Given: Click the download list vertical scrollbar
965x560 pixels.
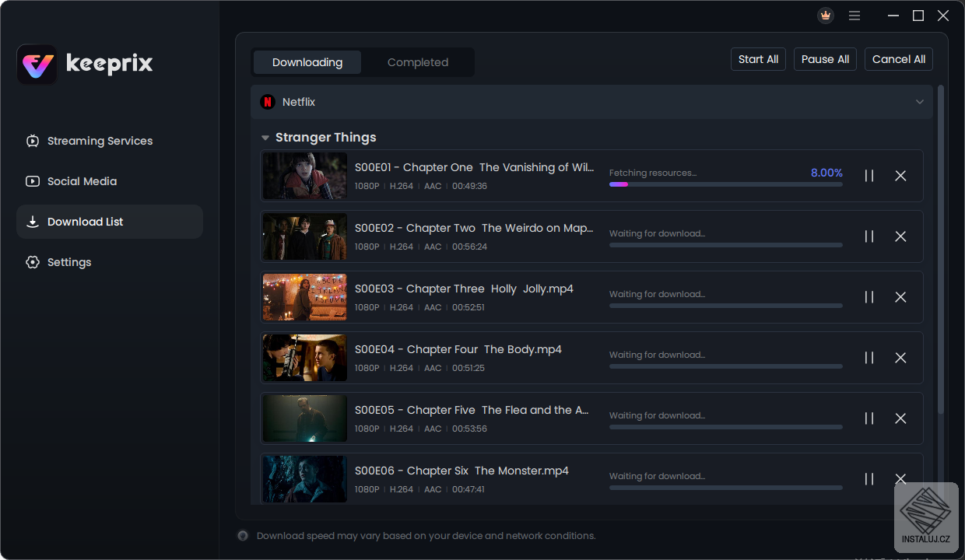Looking at the screenshot, I should tap(941, 249).
